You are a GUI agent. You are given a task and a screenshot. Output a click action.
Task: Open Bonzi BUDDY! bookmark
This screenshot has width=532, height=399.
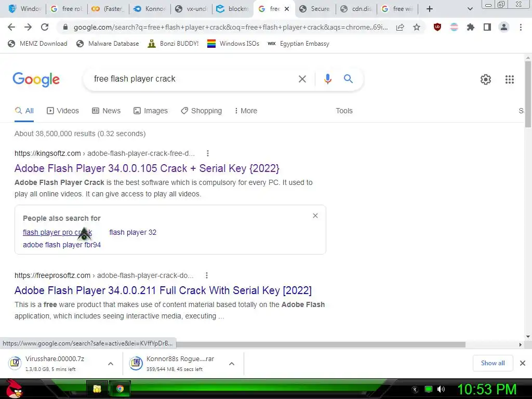[x=173, y=44]
